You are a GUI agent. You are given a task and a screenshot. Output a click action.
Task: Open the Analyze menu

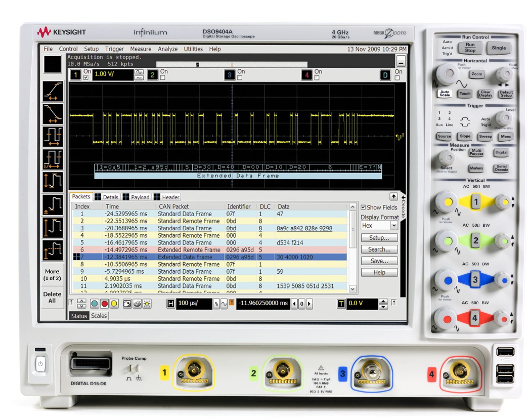tap(167, 49)
